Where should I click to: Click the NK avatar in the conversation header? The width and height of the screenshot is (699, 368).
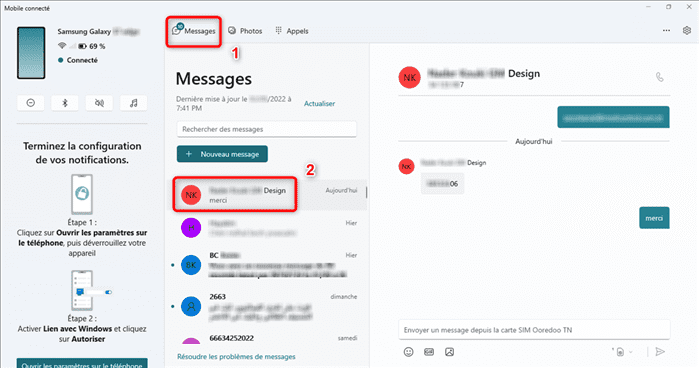point(409,77)
